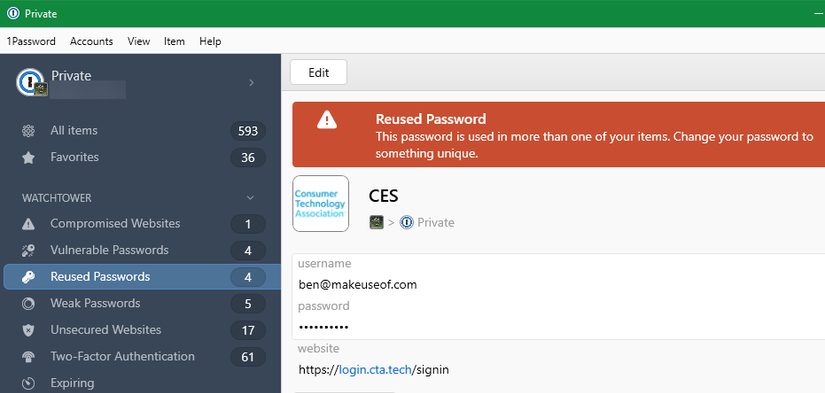Click the Unsecured Websites shield icon
This screenshot has height=393, width=825.
28,330
